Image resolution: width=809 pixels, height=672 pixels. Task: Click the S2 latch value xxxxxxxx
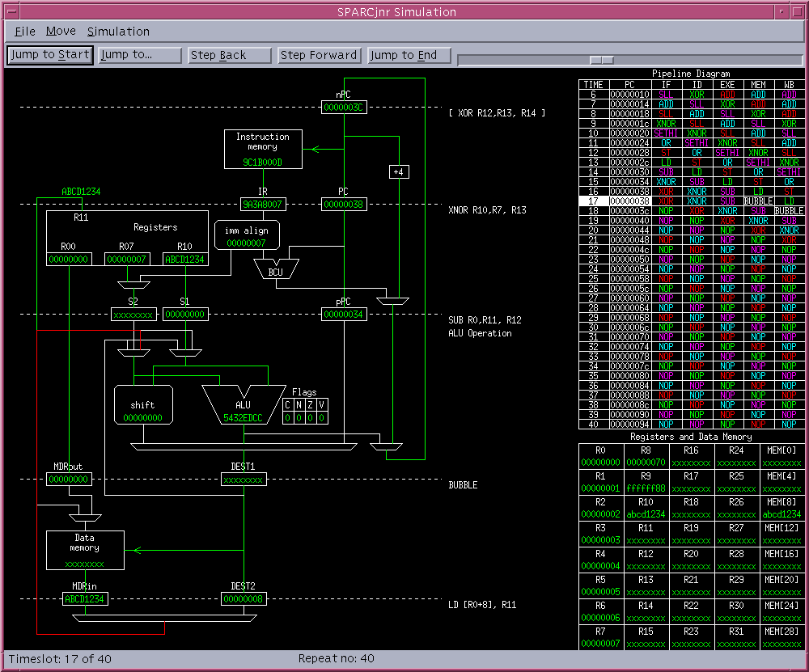[x=133, y=315]
